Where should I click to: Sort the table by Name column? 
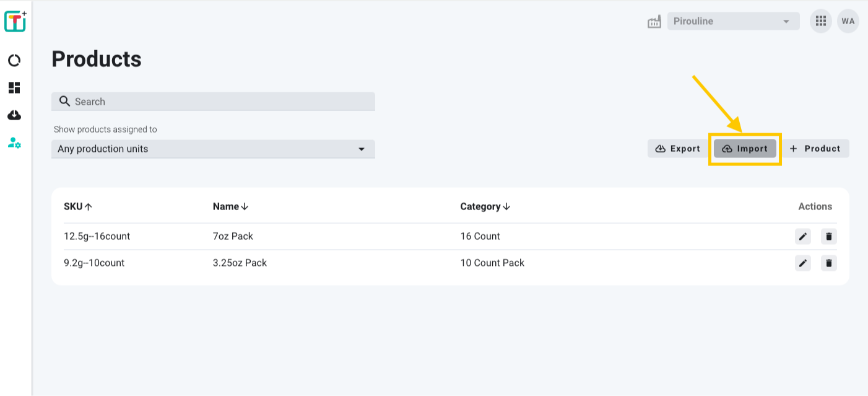point(230,206)
